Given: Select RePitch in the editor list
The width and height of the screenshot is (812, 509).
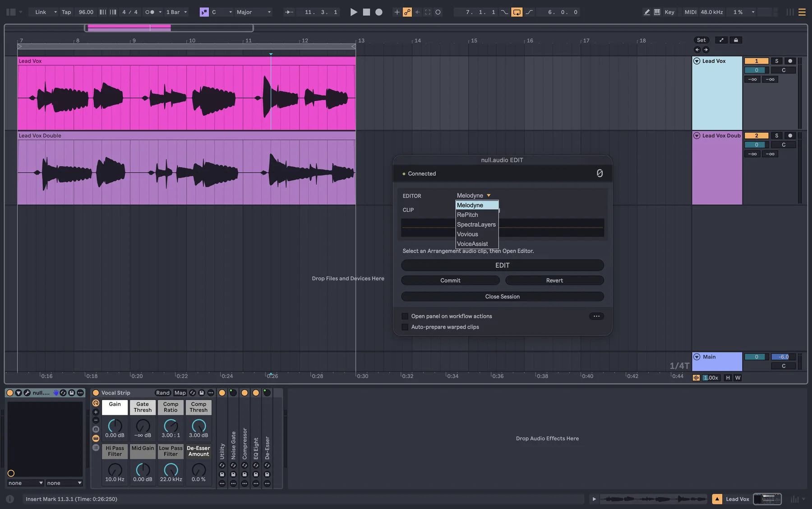Looking at the screenshot, I should (x=477, y=215).
